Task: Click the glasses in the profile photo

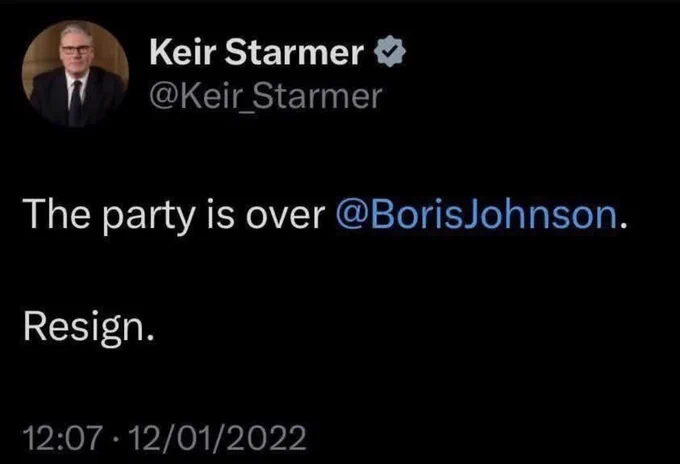Action: point(77,49)
